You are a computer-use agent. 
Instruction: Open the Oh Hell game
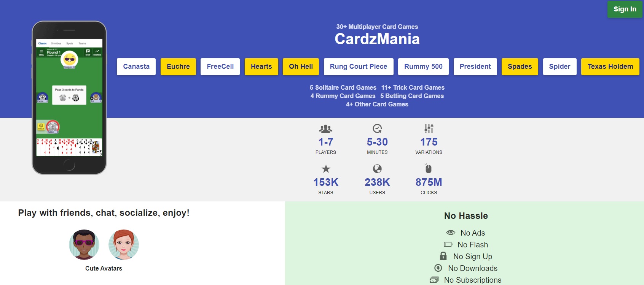pos(301,66)
